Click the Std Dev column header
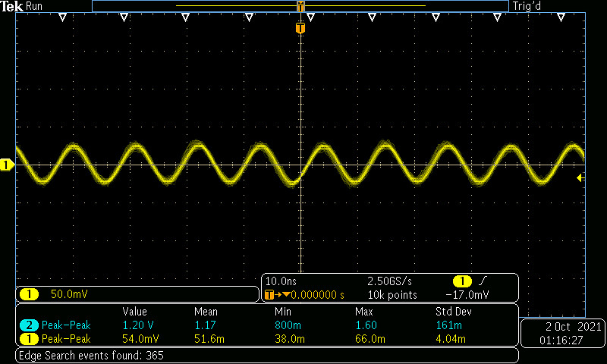Image resolution: width=607 pixels, height=364 pixels. coord(454,312)
